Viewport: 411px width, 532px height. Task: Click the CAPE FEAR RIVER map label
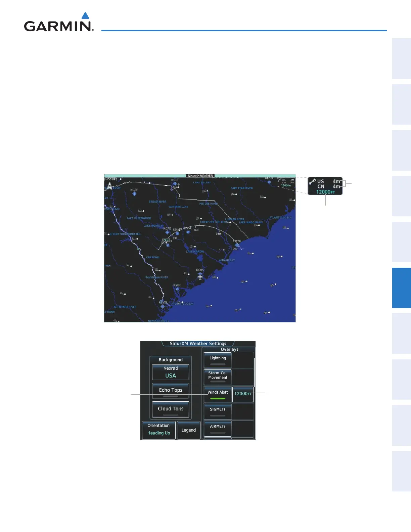tap(242, 188)
